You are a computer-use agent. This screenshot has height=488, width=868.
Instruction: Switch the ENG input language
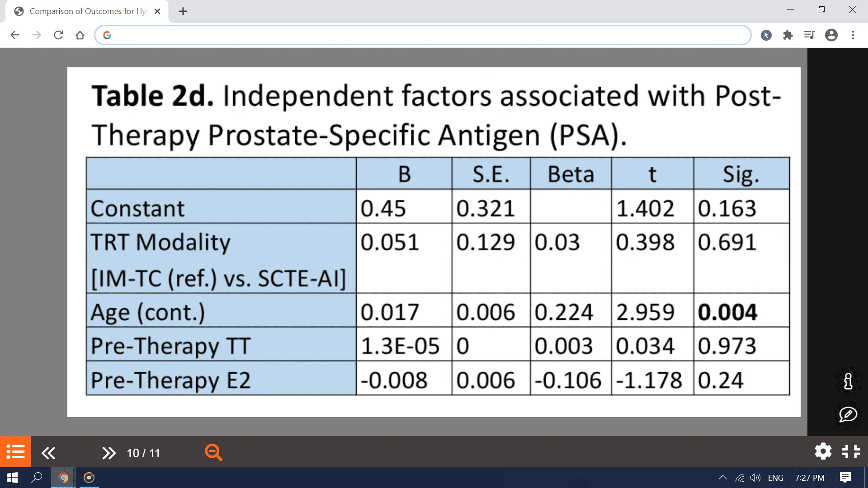pyautogui.click(x=776, y=478)
